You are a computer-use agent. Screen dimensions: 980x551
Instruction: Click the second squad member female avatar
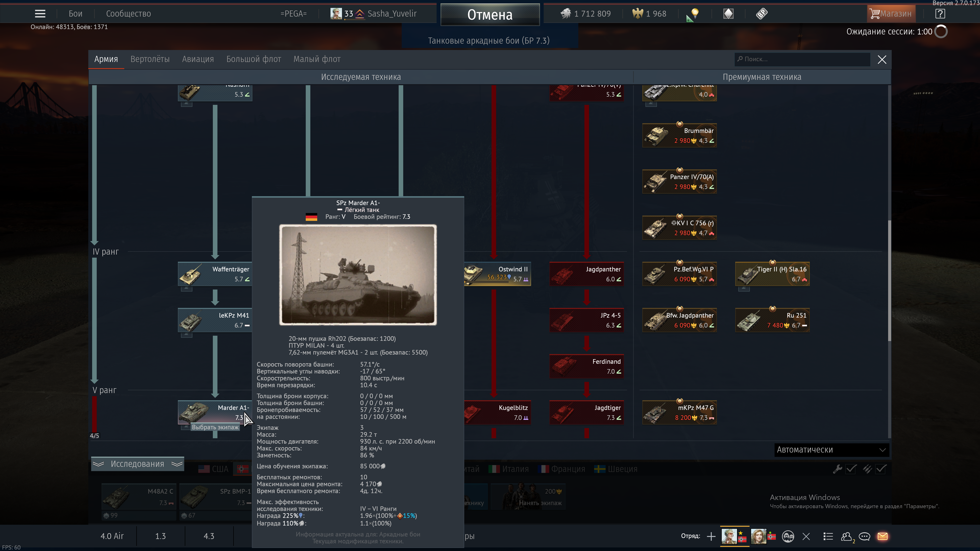tap(758, 536)
